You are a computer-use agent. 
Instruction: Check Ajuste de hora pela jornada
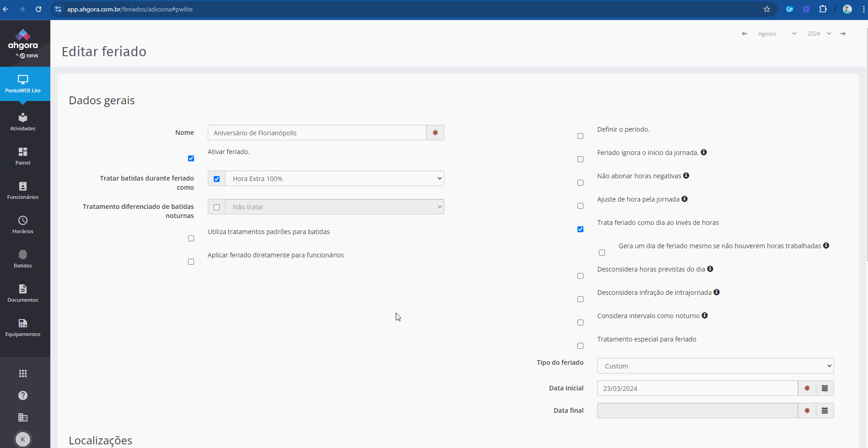click(x=580, y=206)
